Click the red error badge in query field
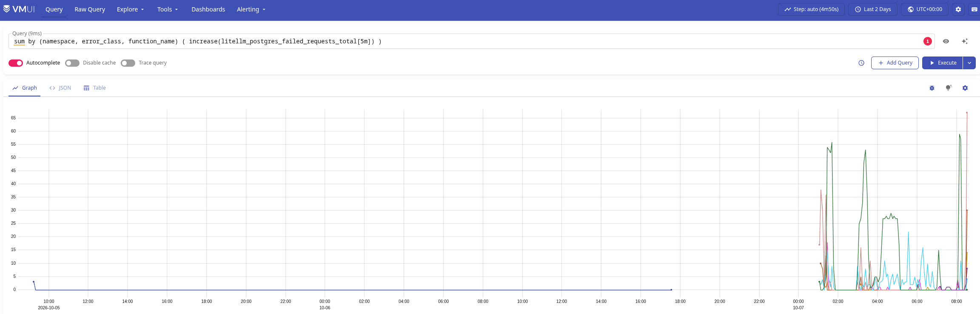This screenshot has width=980, height=314. pyautogui.click(x=928, y=41)
